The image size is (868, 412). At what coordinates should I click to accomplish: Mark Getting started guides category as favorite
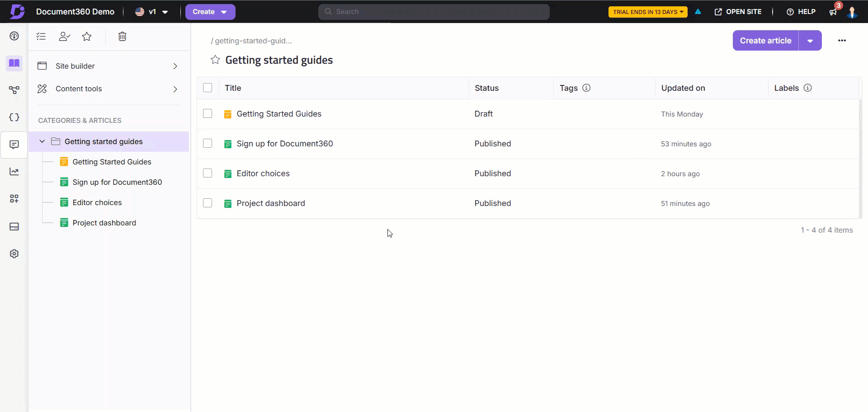[215, 60]
